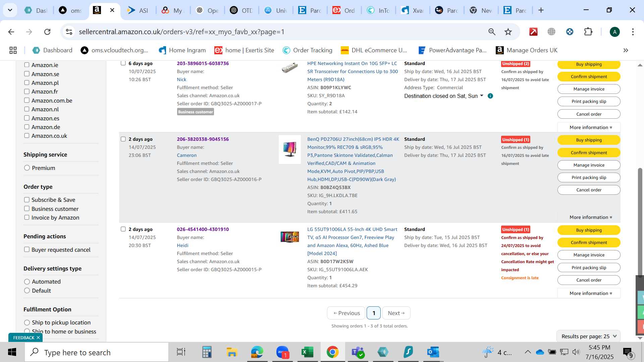
Task: Expand More information for HPE transceiver order
Action: tap(590, 127)
